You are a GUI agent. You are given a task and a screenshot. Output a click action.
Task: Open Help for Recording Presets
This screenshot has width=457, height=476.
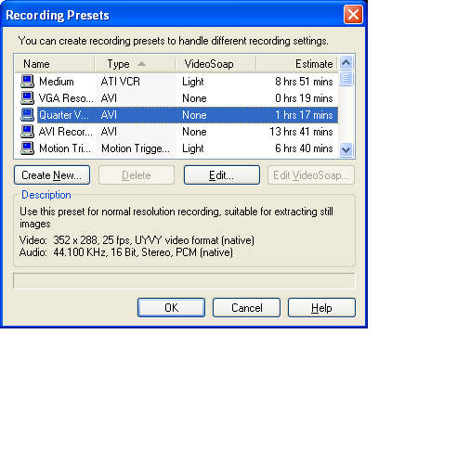(x=321, y=308)
